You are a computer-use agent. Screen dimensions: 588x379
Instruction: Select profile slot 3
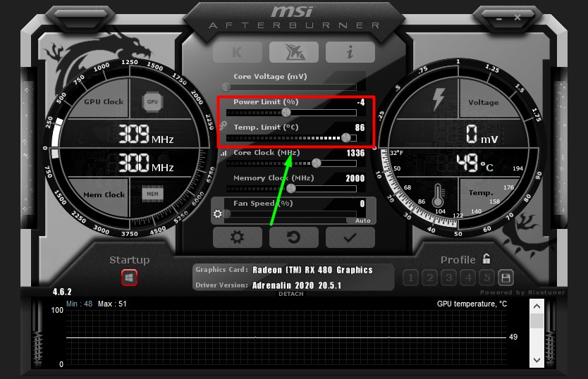point(449,278)
